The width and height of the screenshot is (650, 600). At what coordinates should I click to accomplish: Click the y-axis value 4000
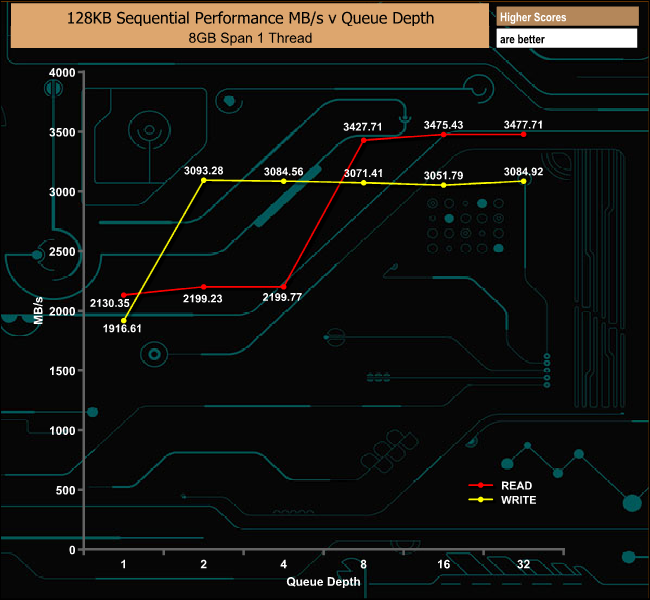tap(62, 73)
